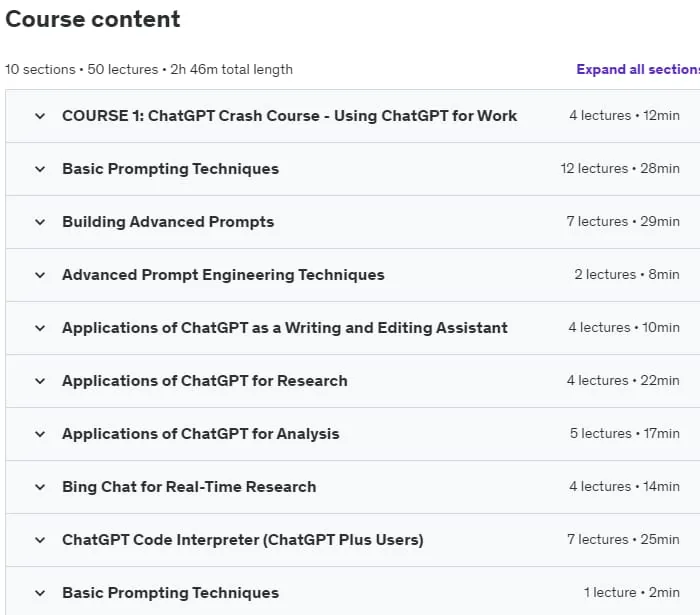Select Bing Chat for Real-Time Research title
This screenshot has height=615, width=700.
189,486
